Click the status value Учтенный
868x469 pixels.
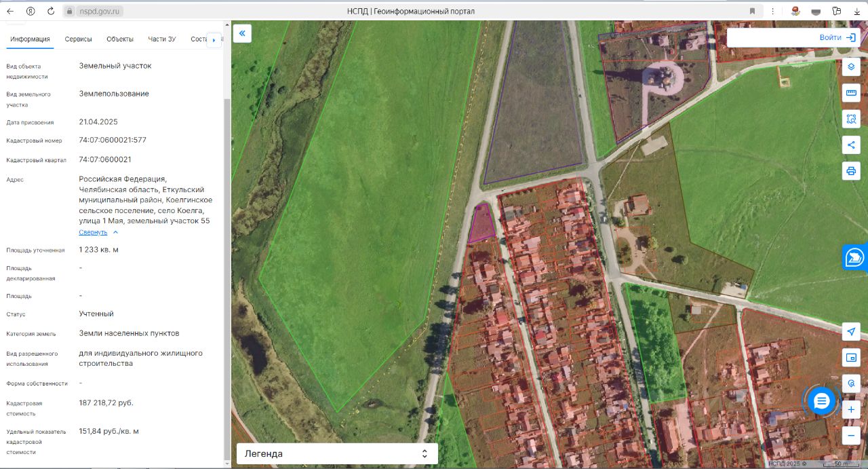pos(96,314)
